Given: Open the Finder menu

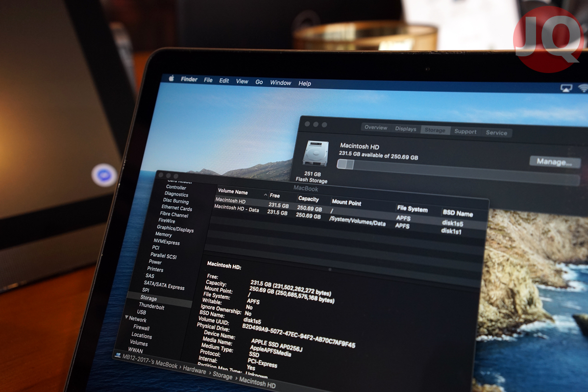Looking at the screenshot, I should pos(189,79).
